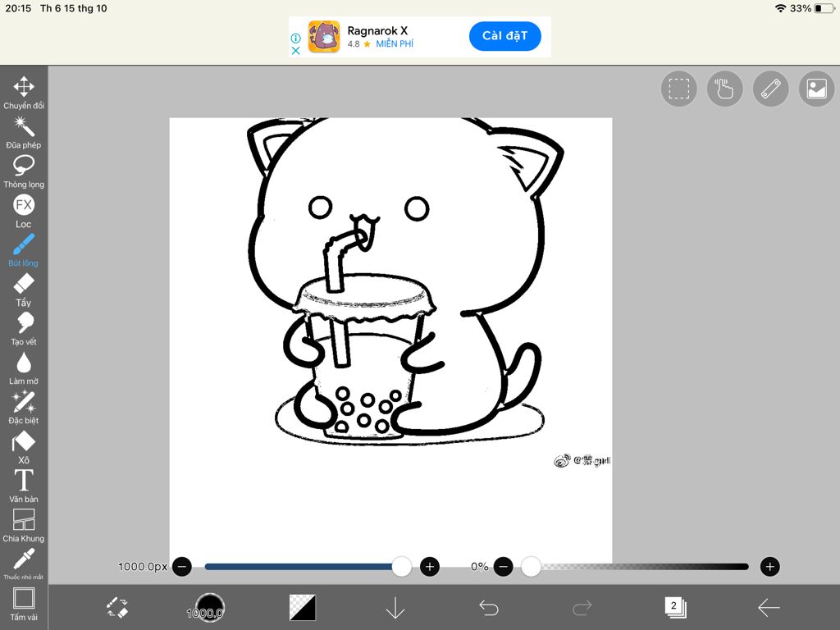Select the Thòng lọng lasso tool
Viewport: 840px width, 630px height.
click(24, 171)
